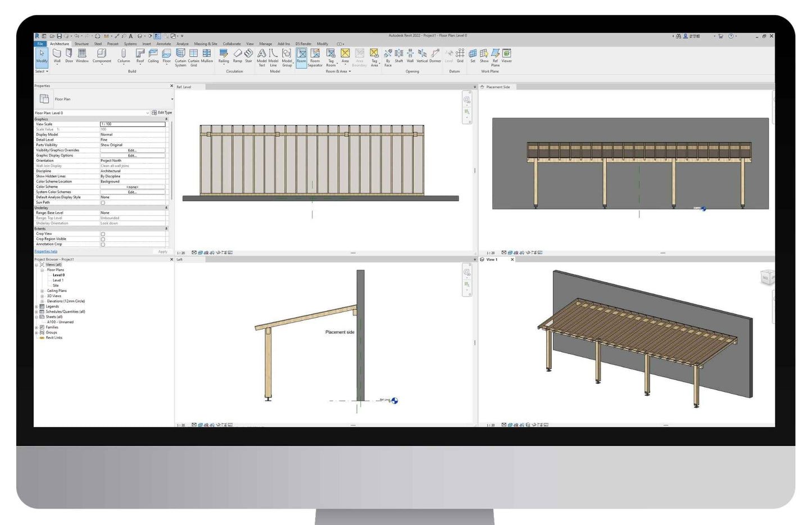Open the Floor Plan: Level 0 dropdown
Screen dimensions: 812x525
coord(147,113)
